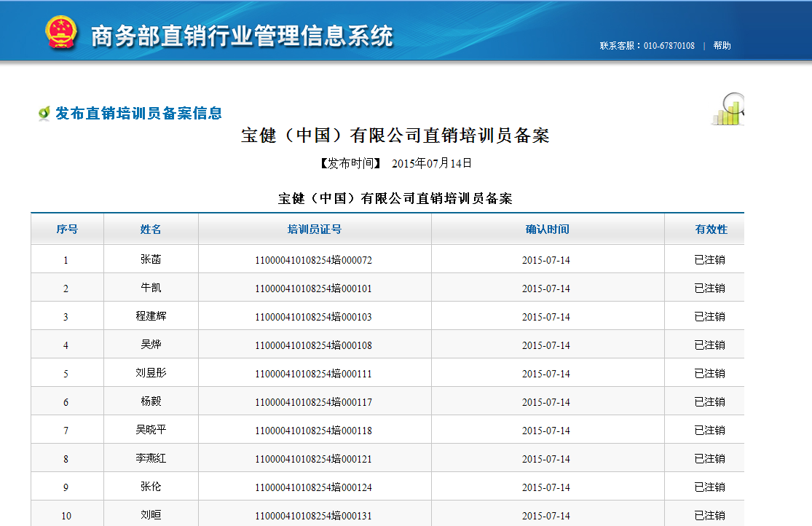This screenshot has height=526, width=812.
Task: Select the 发布直销培训员备案信息 section heading
Action: pyautogui.click(x=138, y=113)
